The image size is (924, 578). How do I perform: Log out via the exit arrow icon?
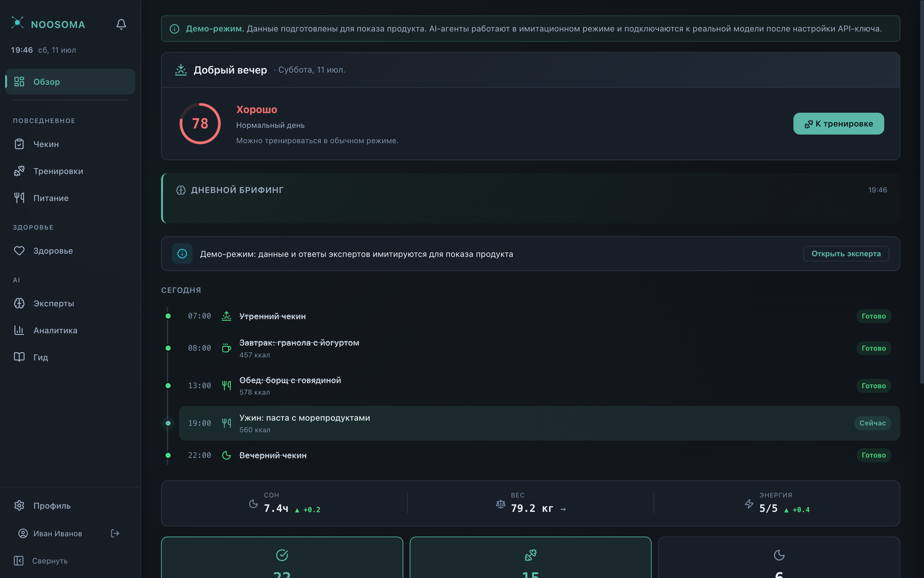[115, 533]
